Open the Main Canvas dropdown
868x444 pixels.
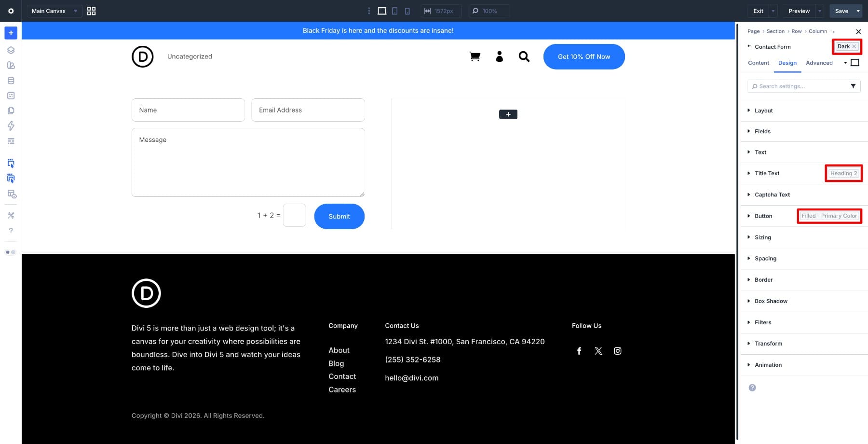click(54, 11)
